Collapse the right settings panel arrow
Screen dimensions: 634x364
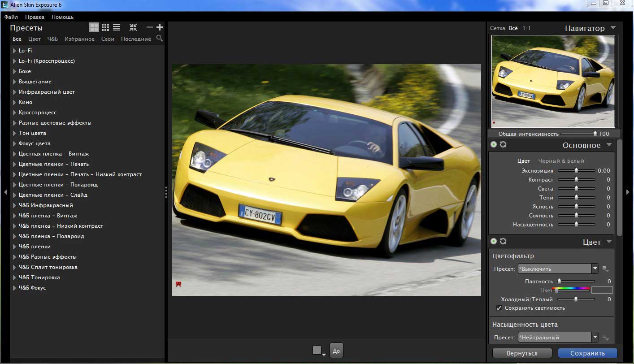point(628,192)
